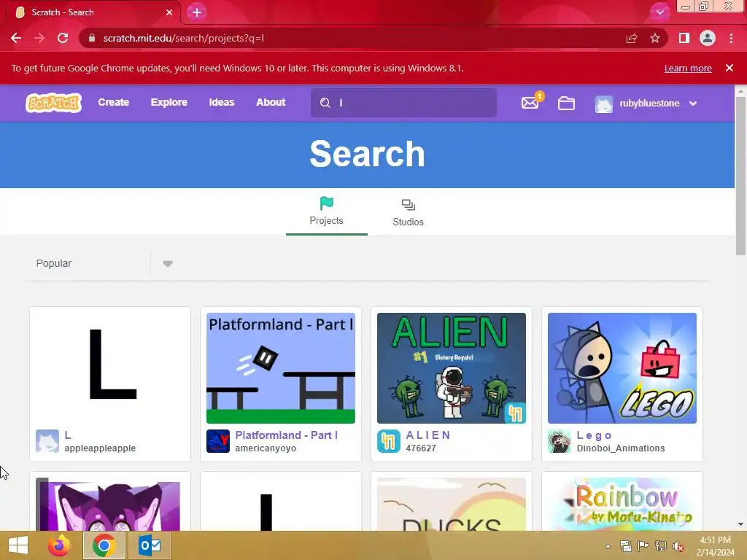Expand the rubybluestone account menu
This screenshot has height=560, width=747.
tap(693, 104)
